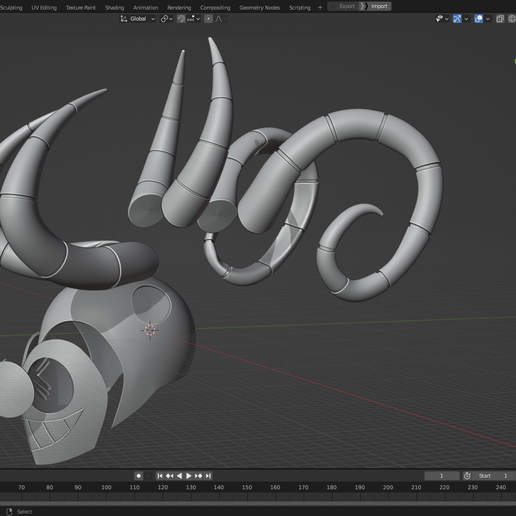Toggle proportional editing in header
The image size is (516, 516).
pyautogui.click(x=208, y=19)
